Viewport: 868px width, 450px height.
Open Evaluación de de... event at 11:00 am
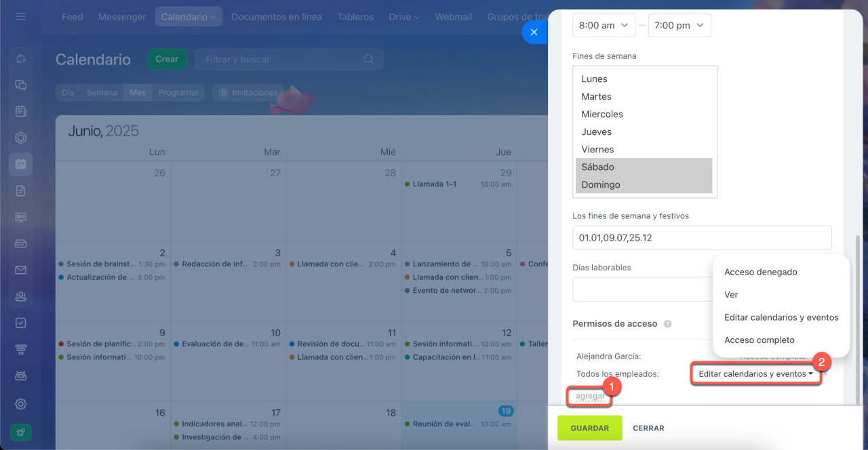(227, 344)
